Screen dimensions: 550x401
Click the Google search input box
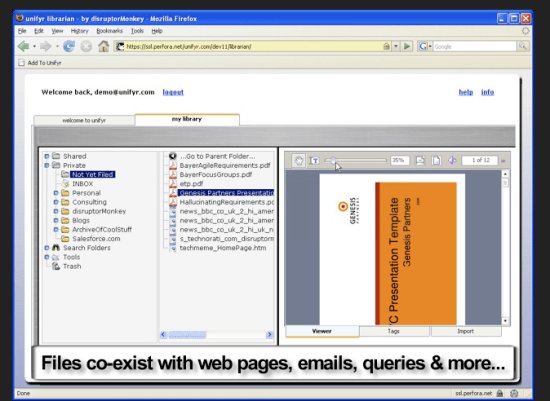475,46
